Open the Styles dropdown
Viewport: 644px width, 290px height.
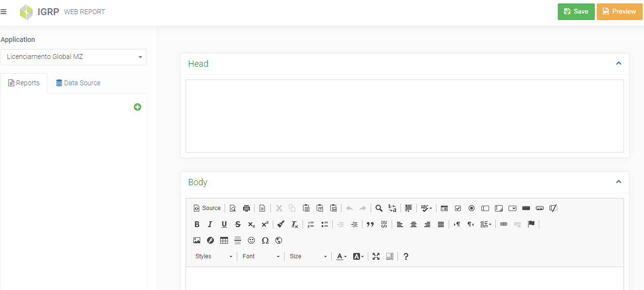pos(213,256)
